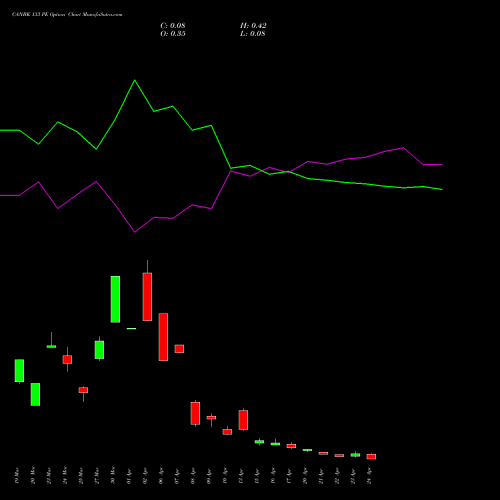The image size is (500, 500).
Task: Click the 'O: 0.35' open value
Action: (x=173, y=34)
